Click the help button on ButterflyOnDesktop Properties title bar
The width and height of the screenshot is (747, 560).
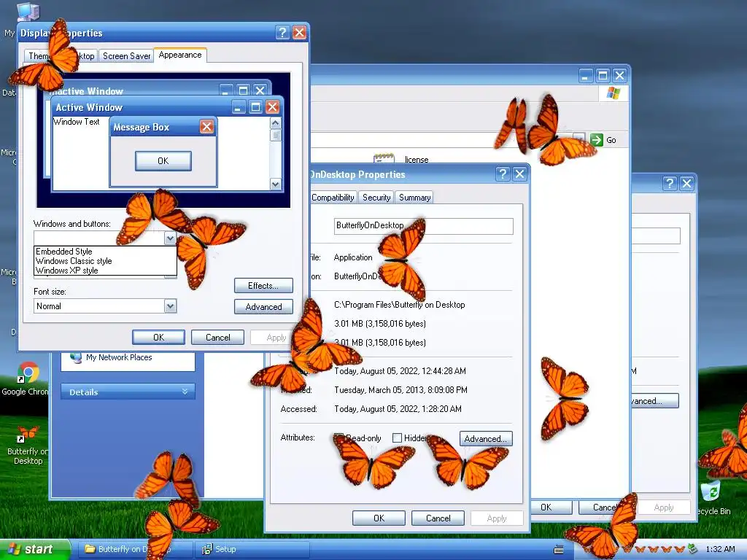coord(502,174)
